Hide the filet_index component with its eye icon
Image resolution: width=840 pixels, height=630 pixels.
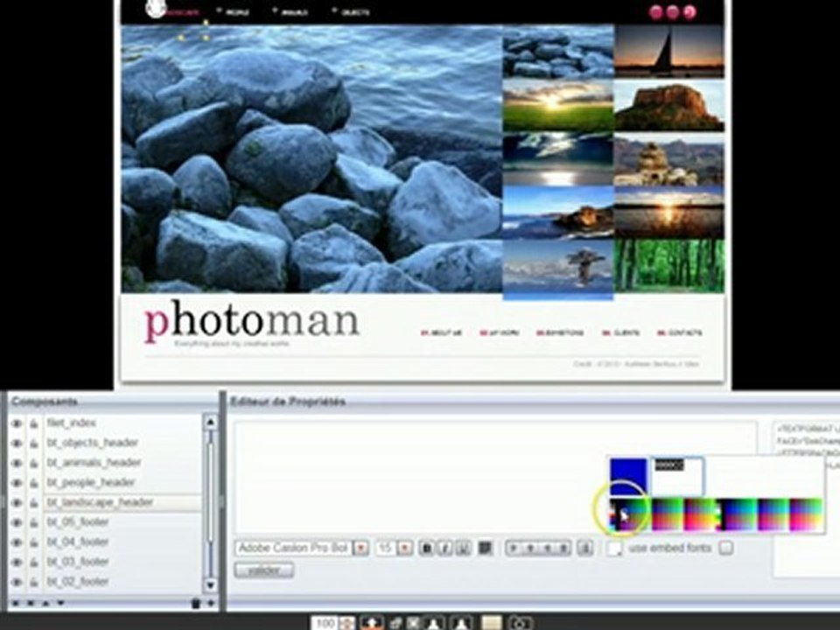point(17,423)
